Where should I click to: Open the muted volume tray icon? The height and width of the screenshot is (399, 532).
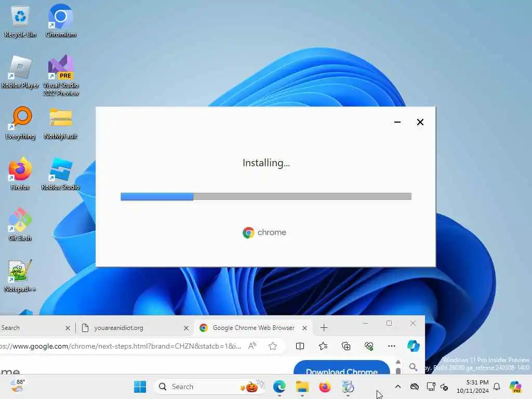(445, 387)
